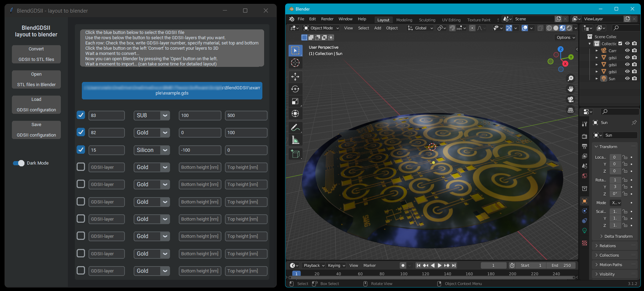The height and width of the screenshot is (291, 644).
Task: Pin the Sun properties panel
Action: click(x=634, y=123)
